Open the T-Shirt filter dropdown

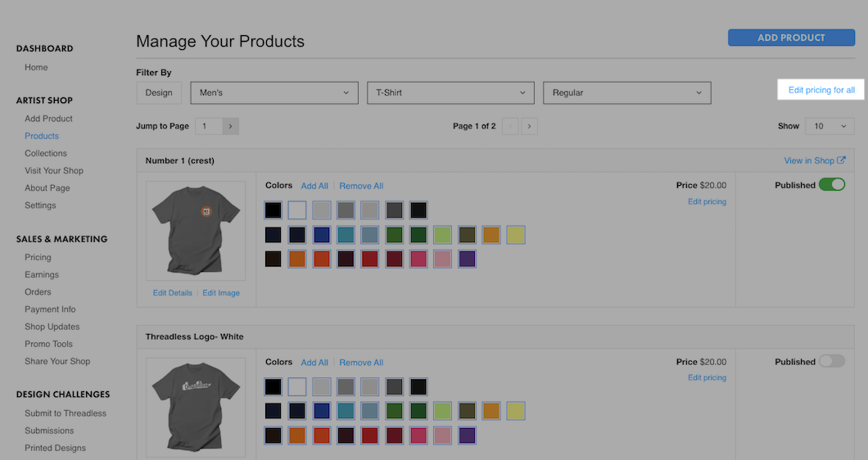click(450, 93)
